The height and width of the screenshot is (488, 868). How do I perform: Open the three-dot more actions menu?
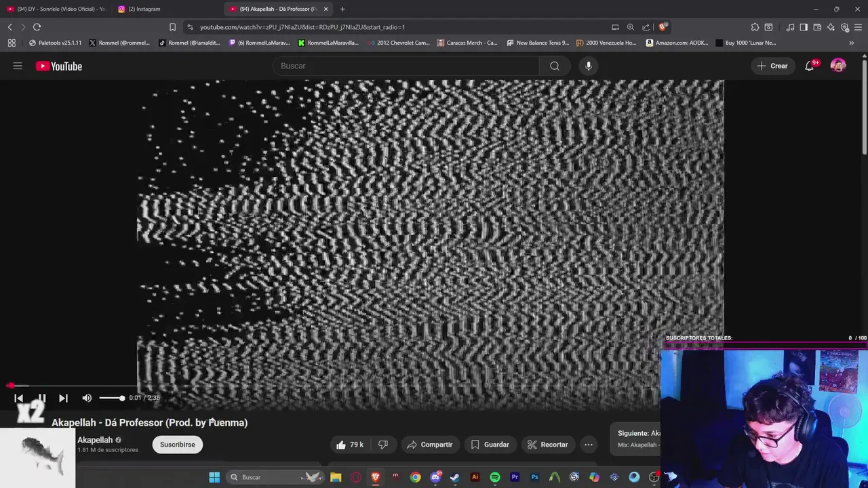(589, 445)
